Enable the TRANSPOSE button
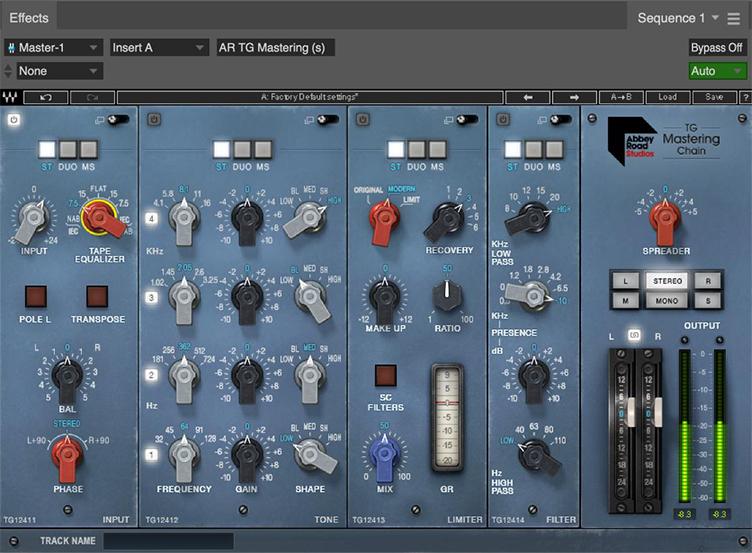The width and height of the screenshot is (752, 553). [97, 296]
